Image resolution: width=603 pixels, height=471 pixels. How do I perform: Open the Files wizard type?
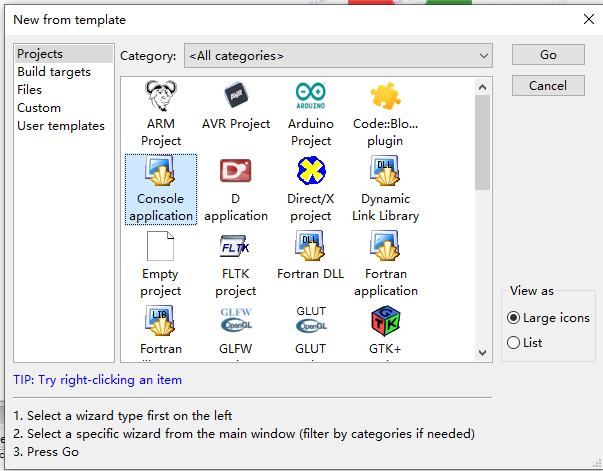tap(64, 90)
